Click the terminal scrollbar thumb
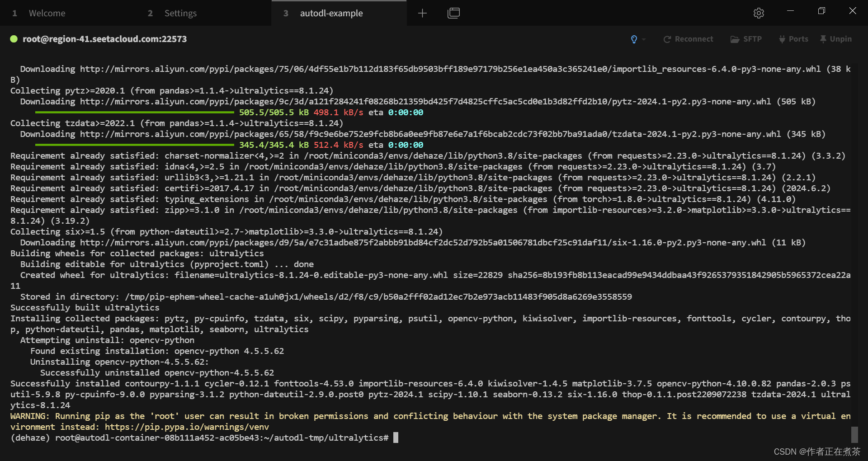868x461 pixels. [854, 434]
